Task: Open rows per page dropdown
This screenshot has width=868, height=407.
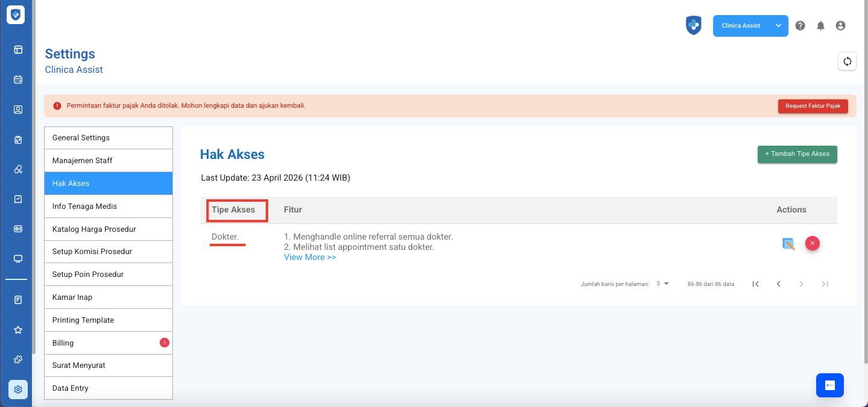Action: pyautogui.click(x=662, y=284)
